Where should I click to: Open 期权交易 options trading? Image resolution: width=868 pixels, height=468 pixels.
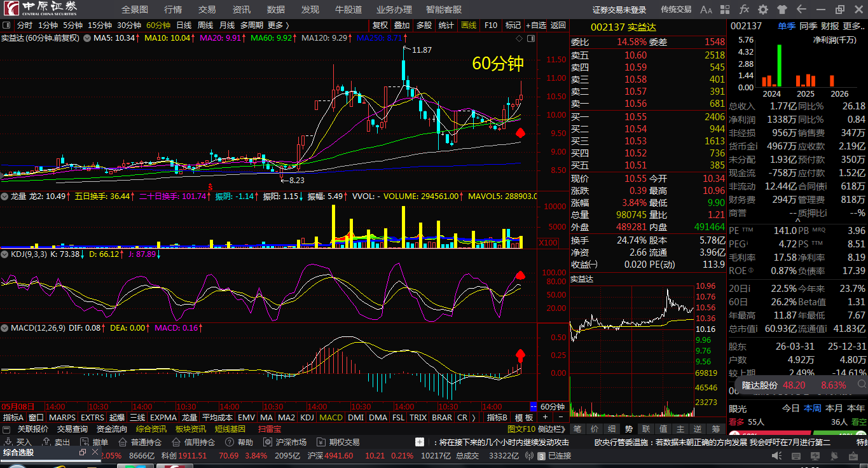[338, 442]
